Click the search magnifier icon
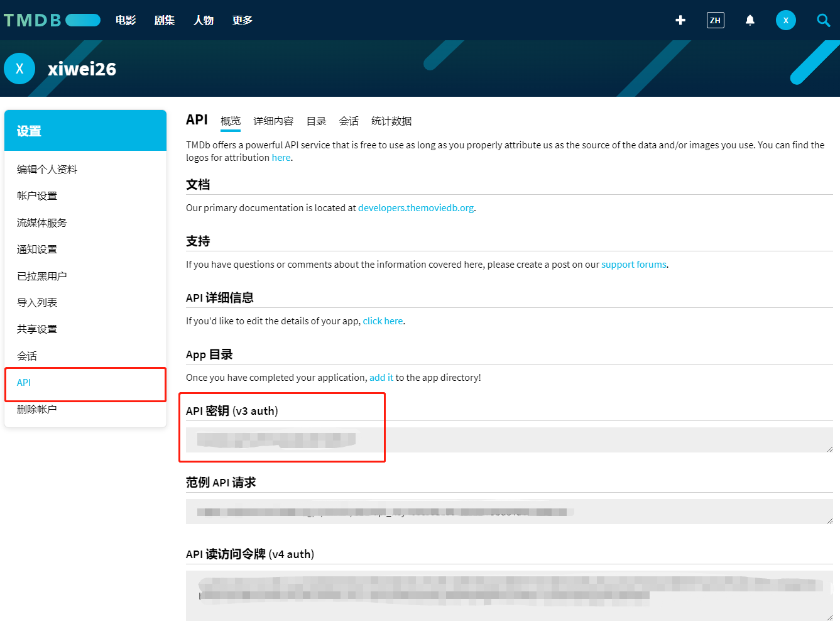Viewport: 840px width, 636px height. coord(823,20)
